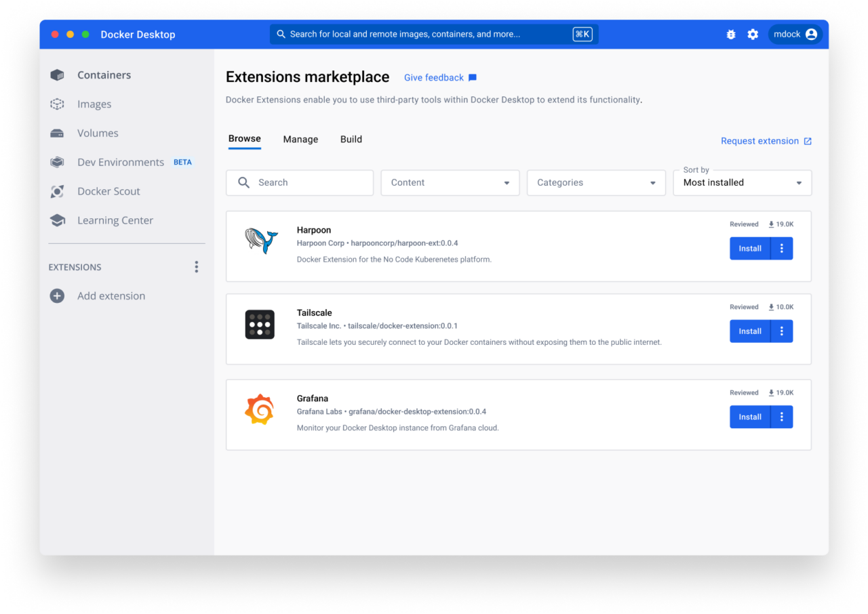868x614 pixels.
Task: Open Docker Scout from the sidebar icon
Action: [58, 192]
